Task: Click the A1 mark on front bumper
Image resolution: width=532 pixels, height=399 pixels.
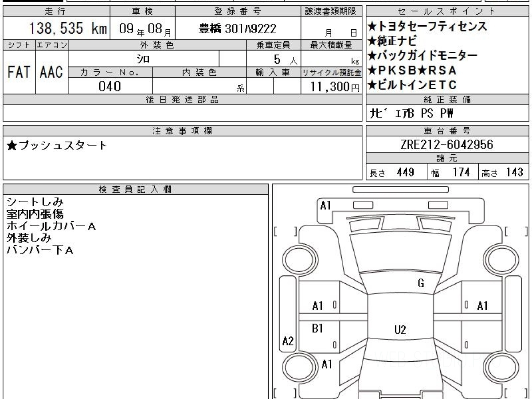Action: point(326,205)
